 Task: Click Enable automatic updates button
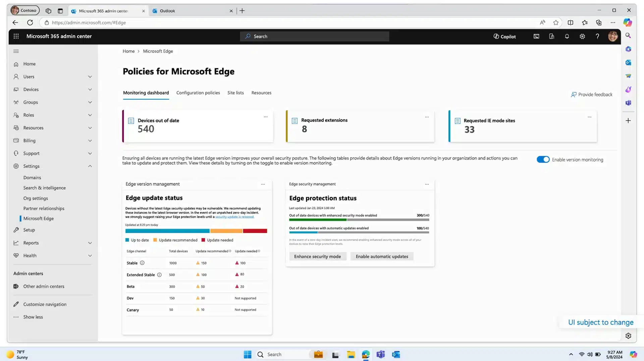(382, 256)
